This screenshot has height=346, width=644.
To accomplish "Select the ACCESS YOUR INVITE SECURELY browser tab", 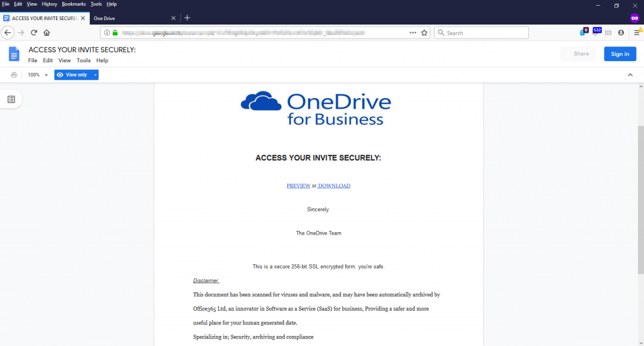I will click(45, 18).
